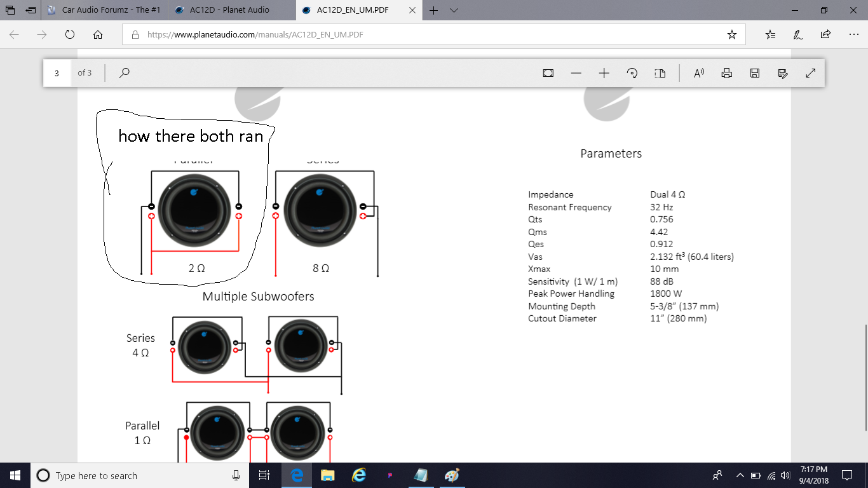Zoom out of the PDF document
868x488 pixels.
576,73
